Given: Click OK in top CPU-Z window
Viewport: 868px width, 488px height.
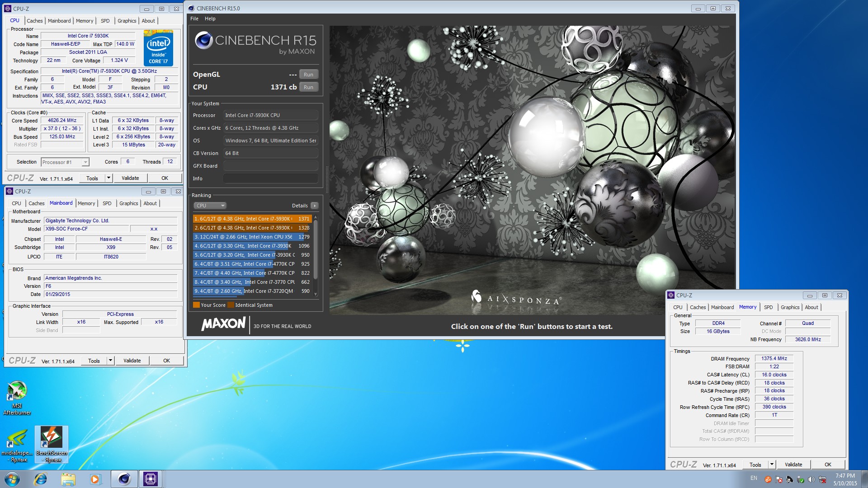Looking at the screenshot, I should [165, 178].
